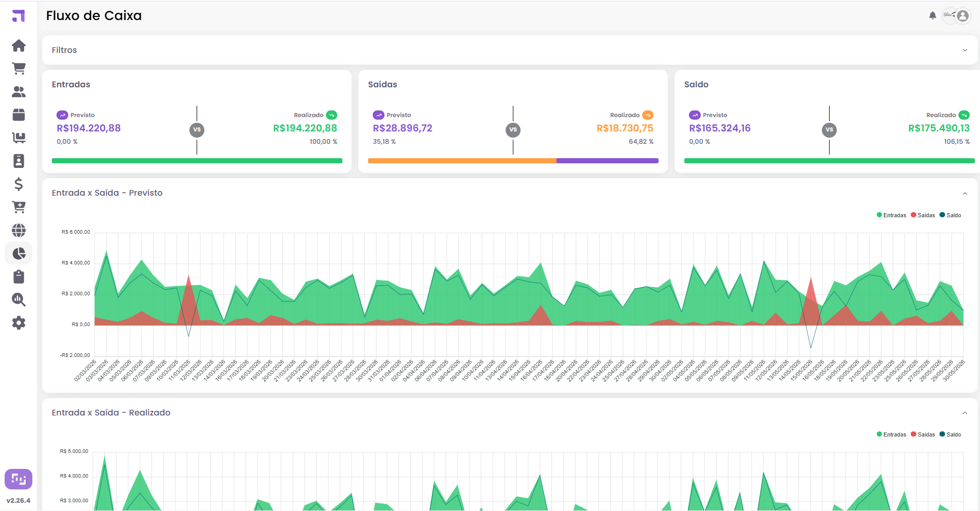Click the orange Realizado icon in Saídas
Image resolution: width=980 pixels, height=511 pixels.
pyautogui.click(x=648, y=115)
